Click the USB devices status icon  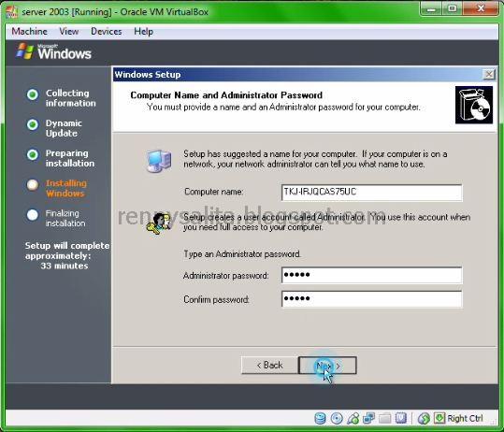click(353, 418)
